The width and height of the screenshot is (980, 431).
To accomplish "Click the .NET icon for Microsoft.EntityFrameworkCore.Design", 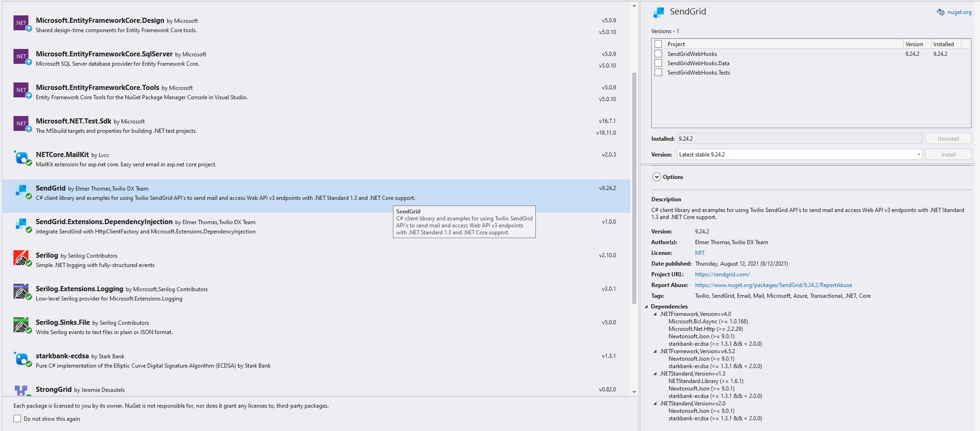I will coord(20,22).
